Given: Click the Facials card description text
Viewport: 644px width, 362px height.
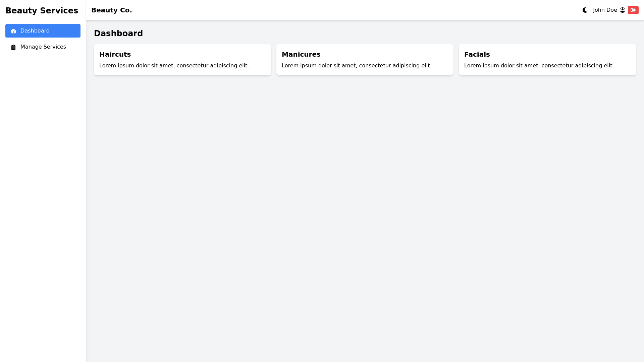Looking at the screenshot, I should (539, 66).
